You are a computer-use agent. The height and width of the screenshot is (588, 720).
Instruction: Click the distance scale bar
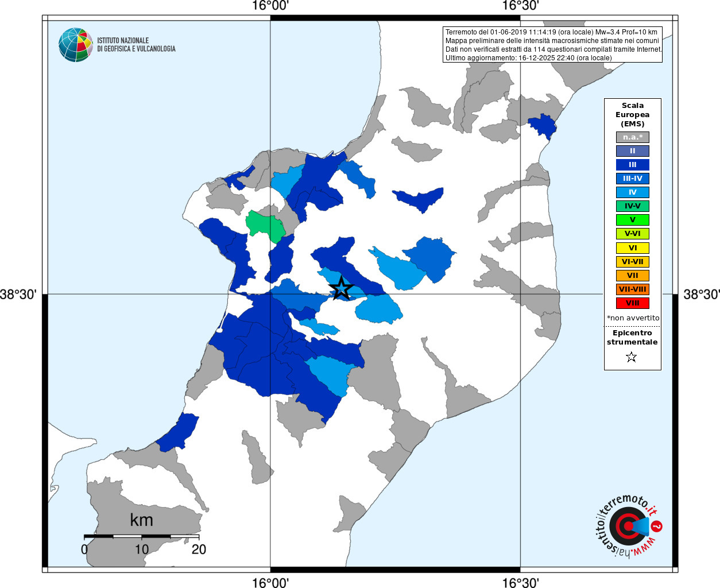pyautogui.click(x=142, y=536)
